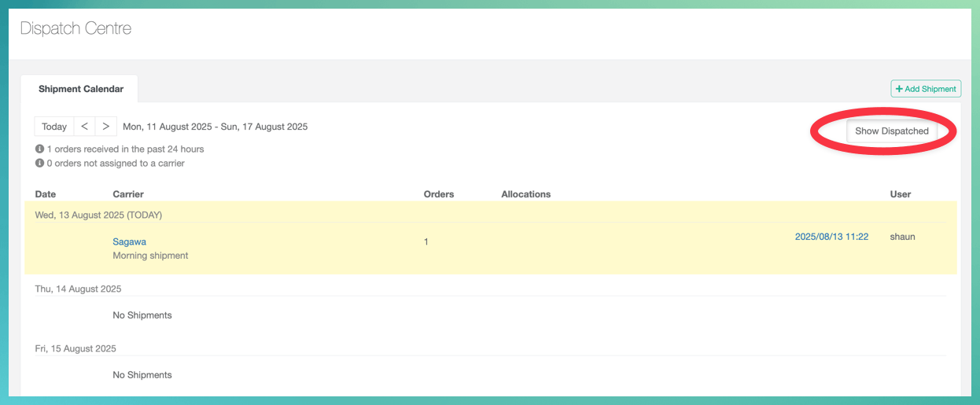Click the User column header

[x=900, y=194]
